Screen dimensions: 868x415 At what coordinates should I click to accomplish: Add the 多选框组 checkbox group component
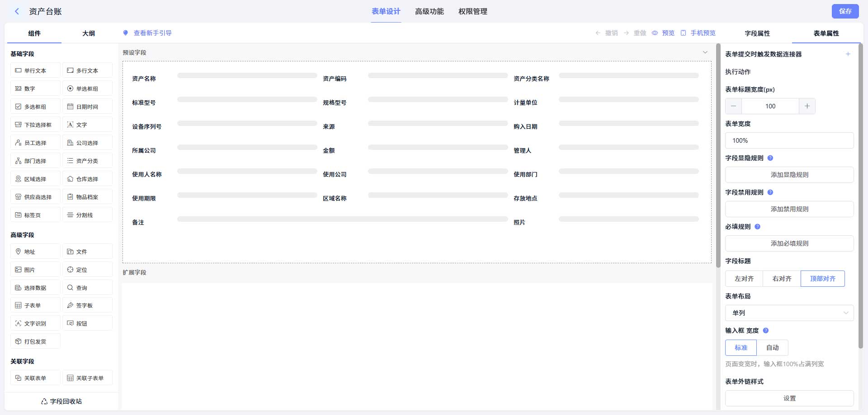coord(35,107)
